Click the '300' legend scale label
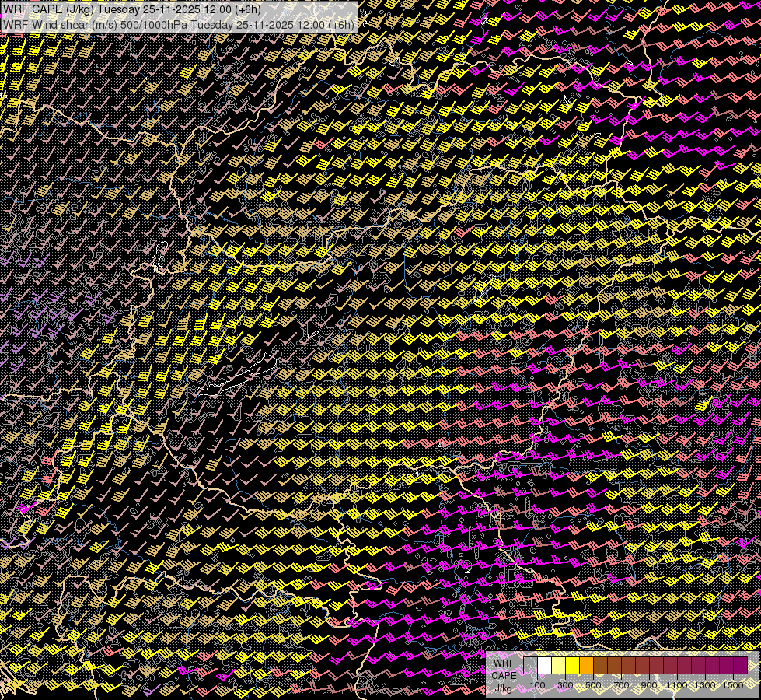 pos(565,685)
